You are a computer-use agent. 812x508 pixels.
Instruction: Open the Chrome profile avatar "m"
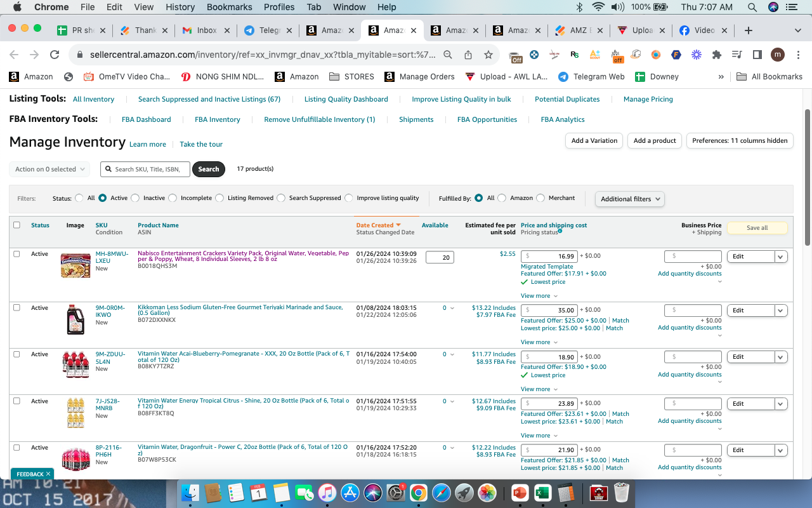(x=778, y=55)
